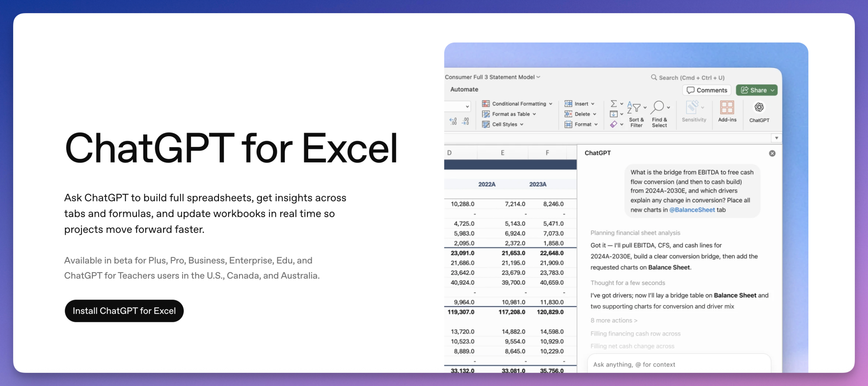Click the Decrease Decimal icon

(x=466, y=121)
